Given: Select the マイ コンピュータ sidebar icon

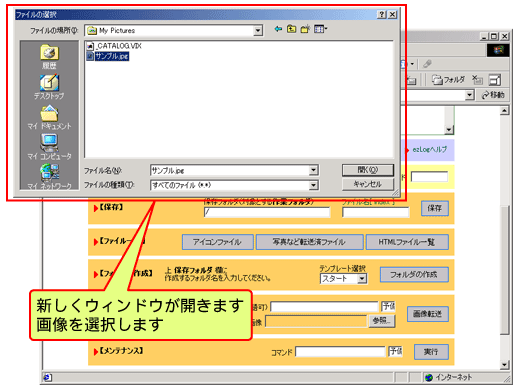Looking at the screenshot, I should pos(49,147).
